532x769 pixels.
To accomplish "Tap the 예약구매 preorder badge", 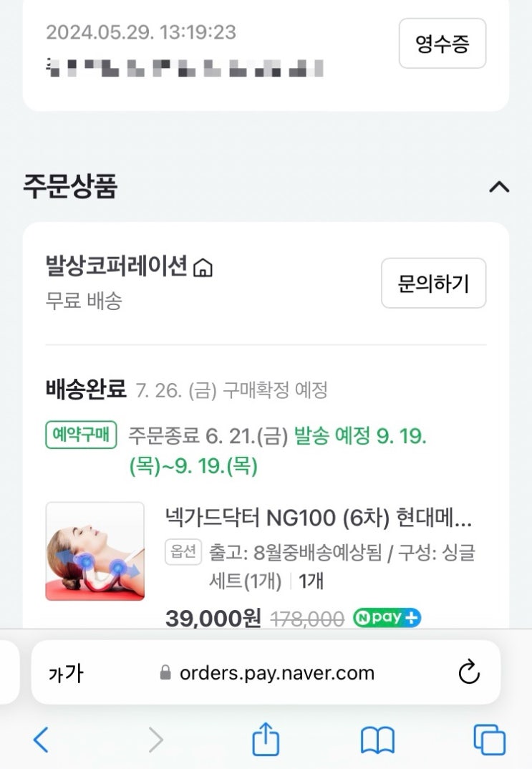I will click(82, 435).
